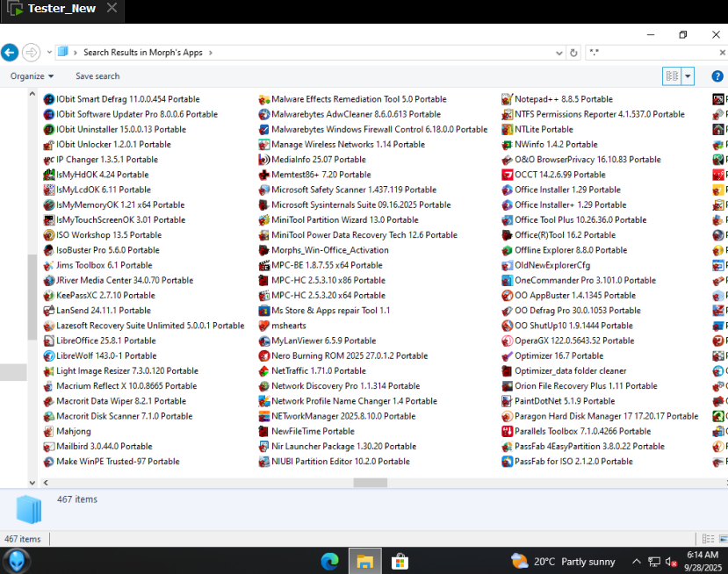The width and height of the screenshot is (728, 574).
Task: Click the horizontal scrollbar left arrow
Action: [46, 483]
